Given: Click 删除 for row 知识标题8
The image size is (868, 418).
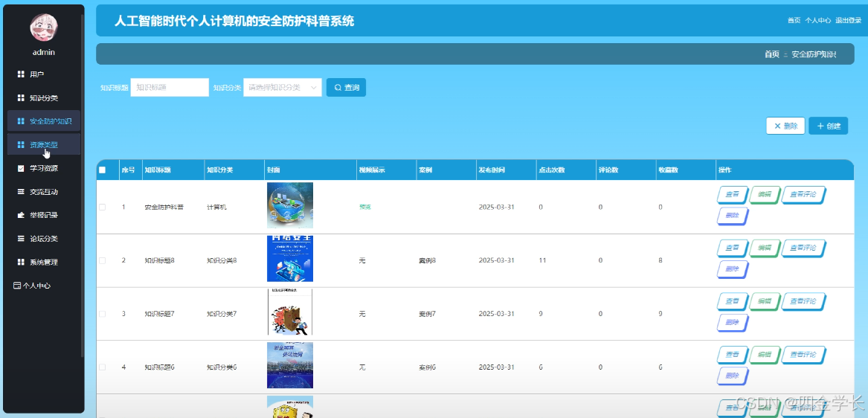Looking at the screenshot, I should click(x=733, y=270).
